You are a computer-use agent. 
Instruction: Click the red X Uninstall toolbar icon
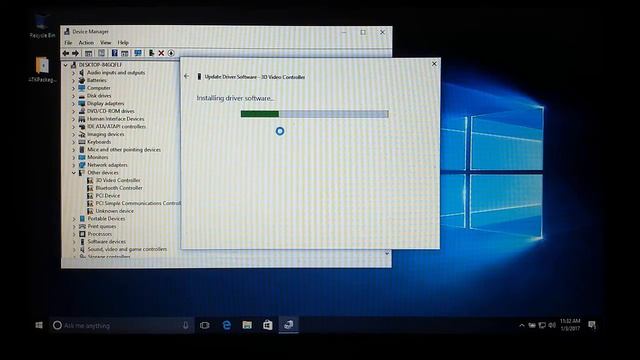[161, 53]
